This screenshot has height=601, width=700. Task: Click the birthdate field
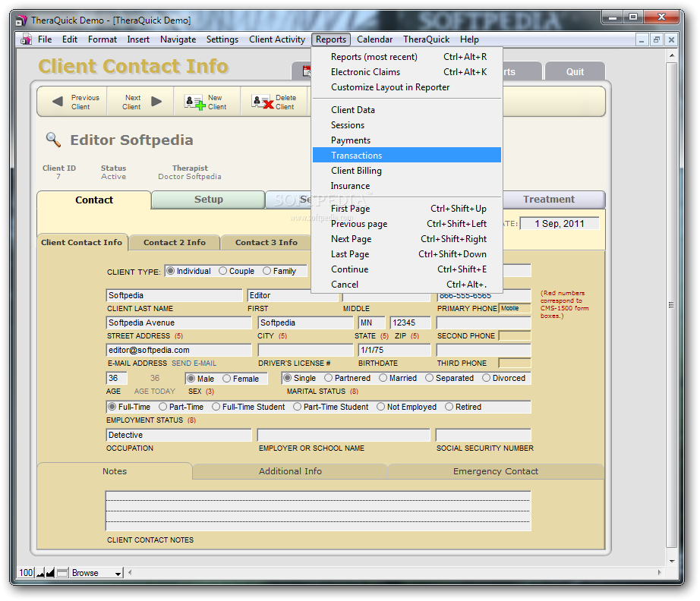point(395,350)
